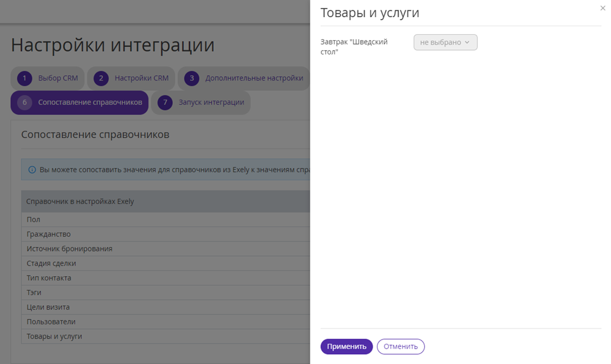This screenshot has width=611, height=364.
Task: Click the Завтрак "Шведский стол" label
Action: point(354,46)
